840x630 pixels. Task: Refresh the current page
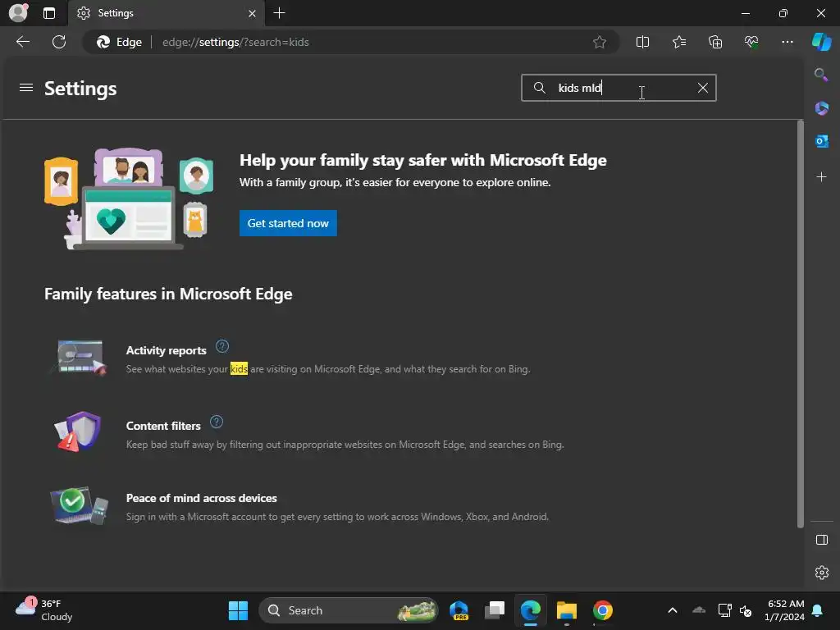click(59, 42)
